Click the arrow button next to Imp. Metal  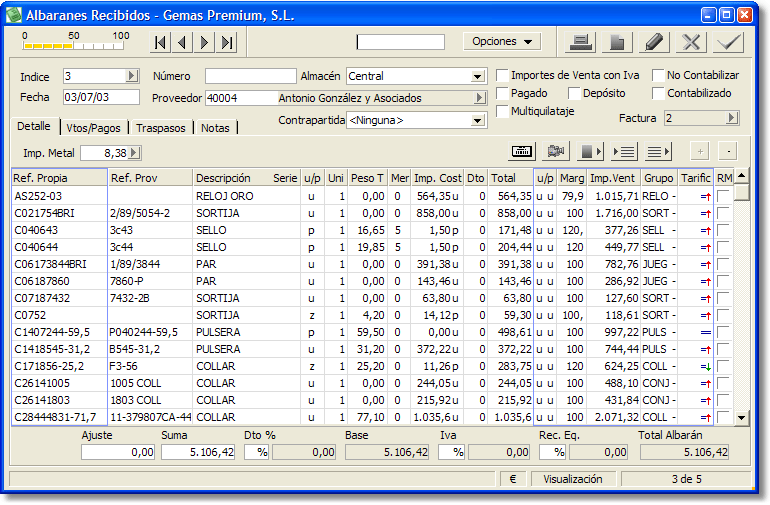pyautogui.click(x=135, y=153)
